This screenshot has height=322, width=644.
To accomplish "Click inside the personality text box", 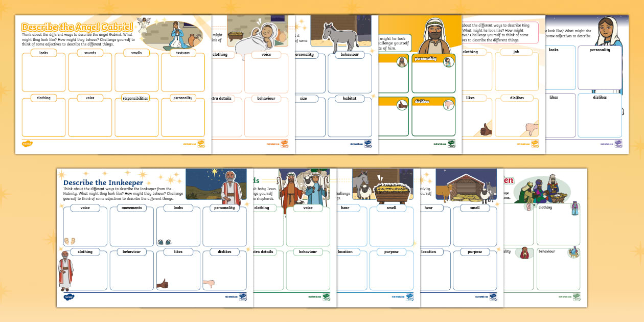I will pos(183,119).
